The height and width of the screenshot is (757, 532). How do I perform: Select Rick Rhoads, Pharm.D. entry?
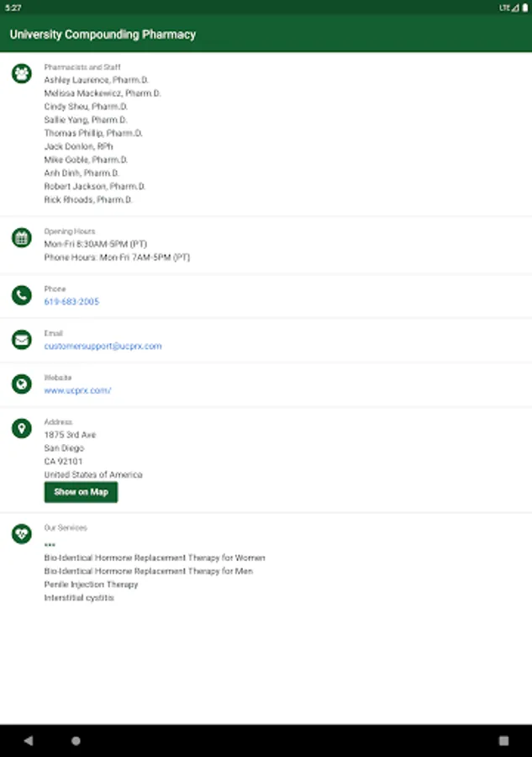(x=88, y=199)
